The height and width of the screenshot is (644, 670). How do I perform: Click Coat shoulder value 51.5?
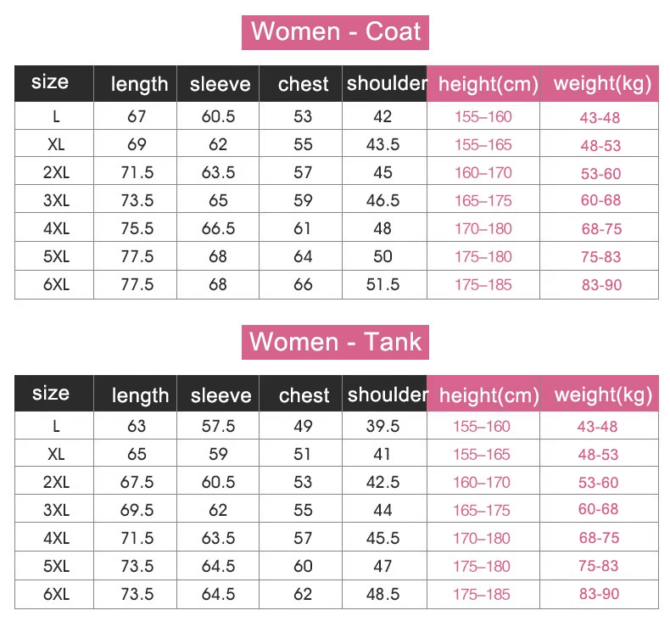coord(382,285)
